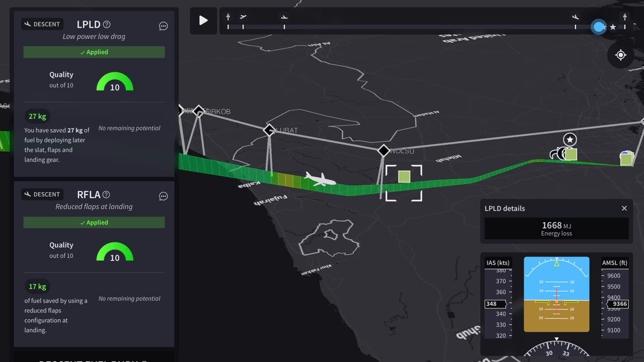Click the LPLD Applied status bar

tap(94, 52)
